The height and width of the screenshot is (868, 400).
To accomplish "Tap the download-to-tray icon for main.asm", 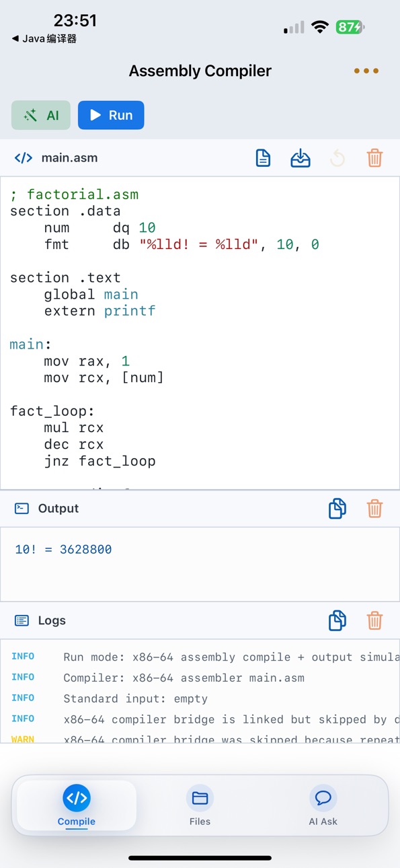I will coord(301,158).
